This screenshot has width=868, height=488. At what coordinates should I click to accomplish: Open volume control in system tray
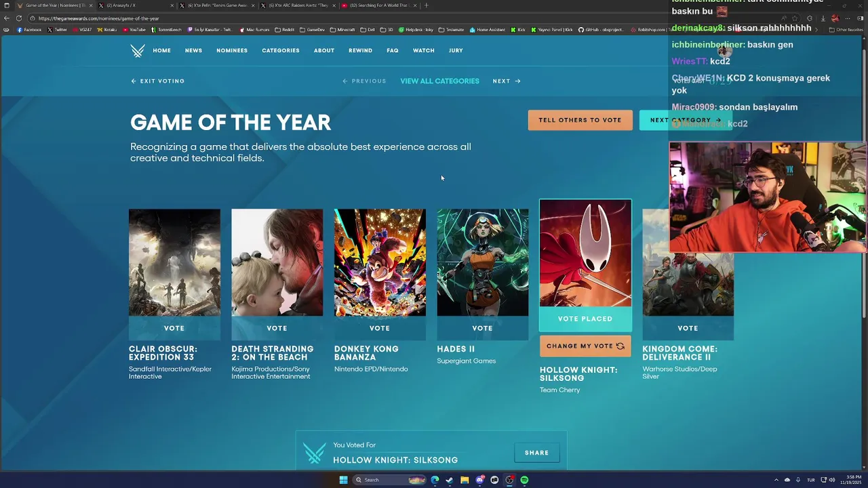(832, 480)
